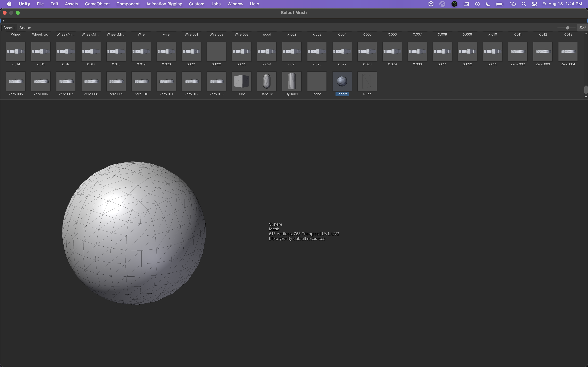This screenshot has height=367, width=588.
Task: Open Control Center from the menu bar
Action: [535, 4]
